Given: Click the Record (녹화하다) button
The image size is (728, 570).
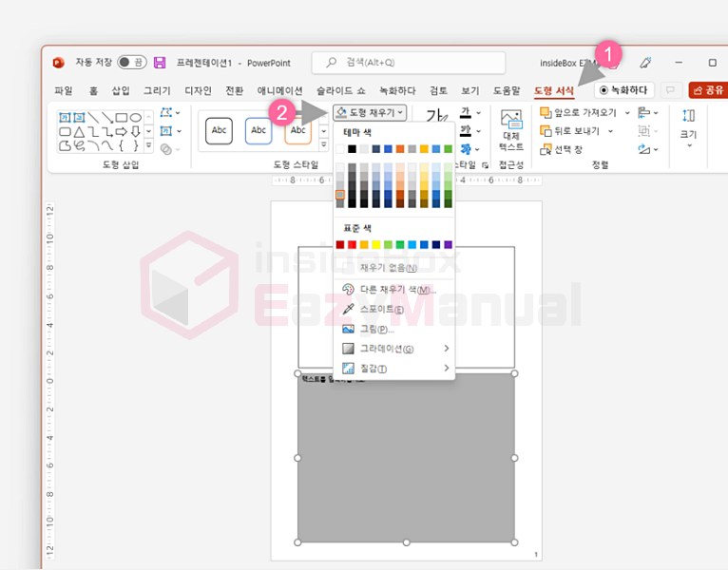Looking at the screenshot, I should coord(624,90).
